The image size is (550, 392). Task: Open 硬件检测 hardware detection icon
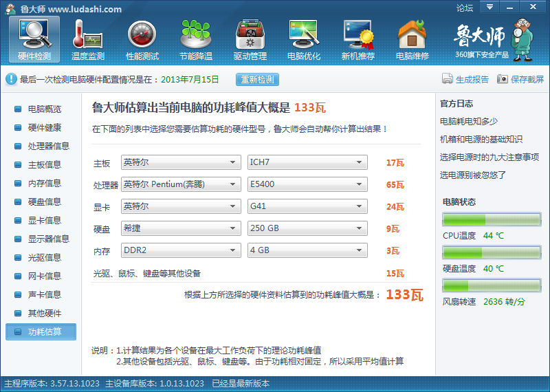(x=34, y=39)
